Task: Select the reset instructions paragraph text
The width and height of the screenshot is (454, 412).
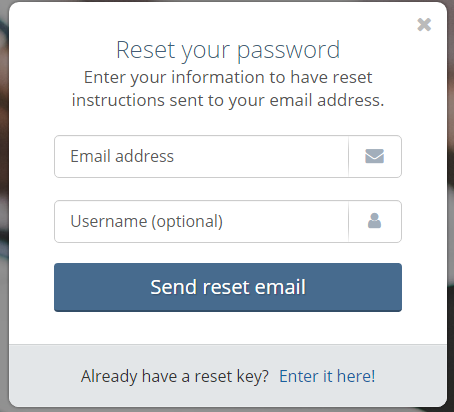Action: click(x=228, y=89)
